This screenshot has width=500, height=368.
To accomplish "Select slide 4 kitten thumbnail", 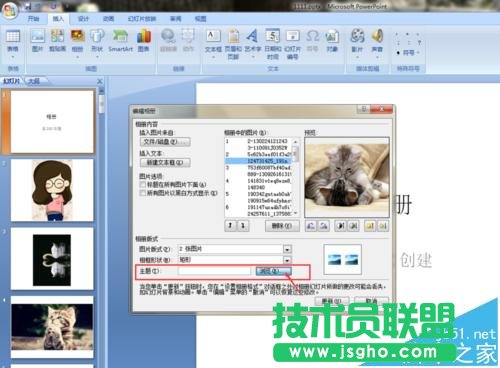I will [52, 327].
